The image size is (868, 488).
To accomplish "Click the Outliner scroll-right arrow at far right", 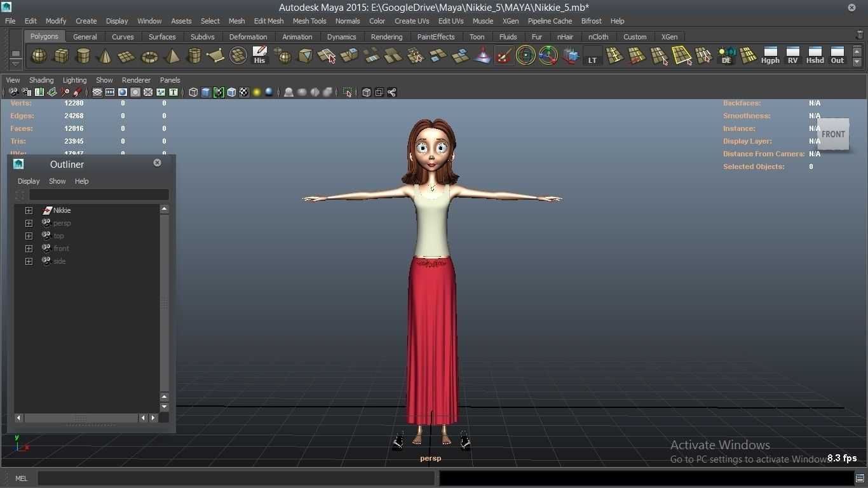I will [x=153, y=418].
